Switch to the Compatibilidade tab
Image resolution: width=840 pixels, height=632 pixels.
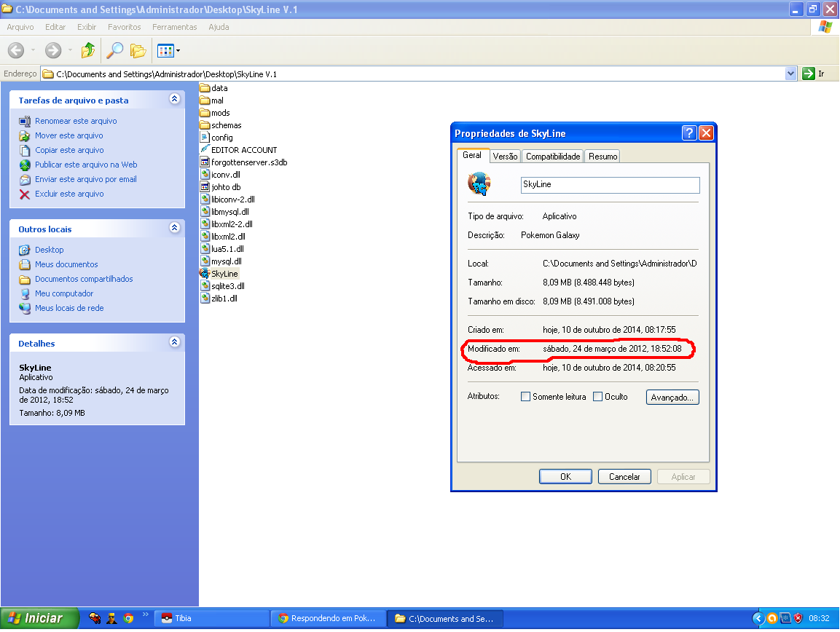553,157
